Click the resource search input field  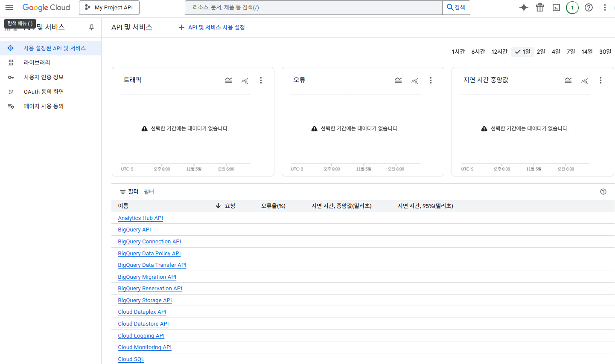(x=314, y=7)
